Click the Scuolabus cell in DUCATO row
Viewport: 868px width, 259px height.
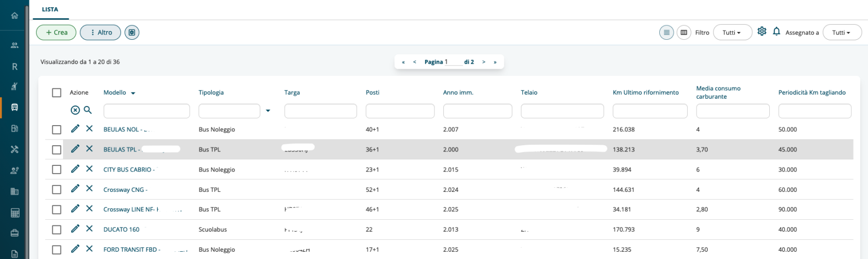coord(213,230)
